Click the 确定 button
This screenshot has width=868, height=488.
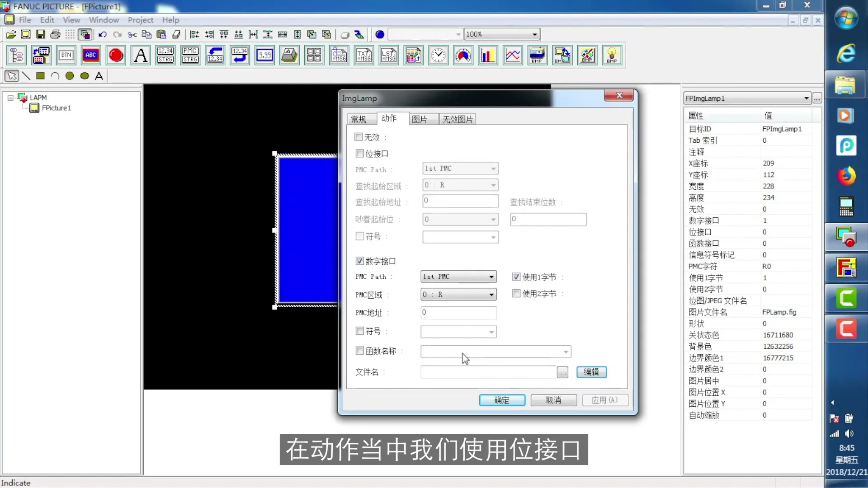coord(502,400)
